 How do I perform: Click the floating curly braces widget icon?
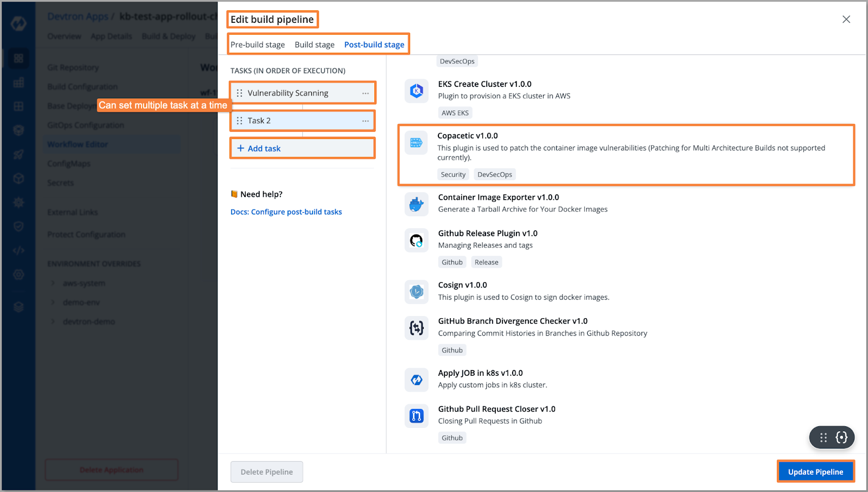(x=841, y=438)
